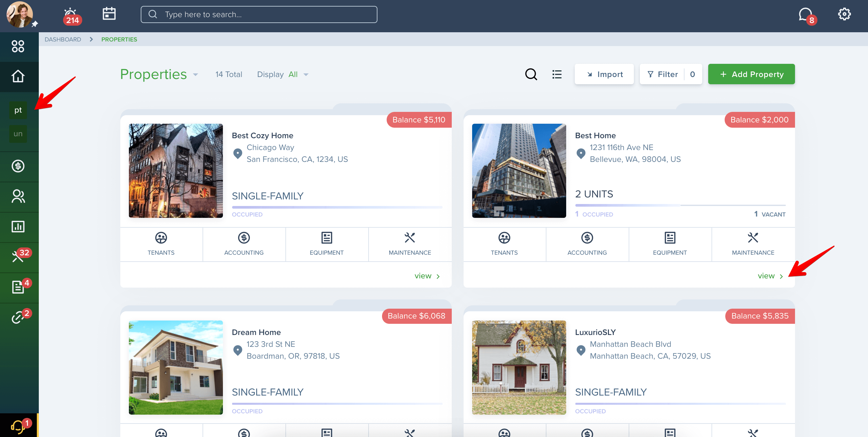Select the pt sidebar submenu item
The height and width of the screenshot is (437, 868).
18,110
